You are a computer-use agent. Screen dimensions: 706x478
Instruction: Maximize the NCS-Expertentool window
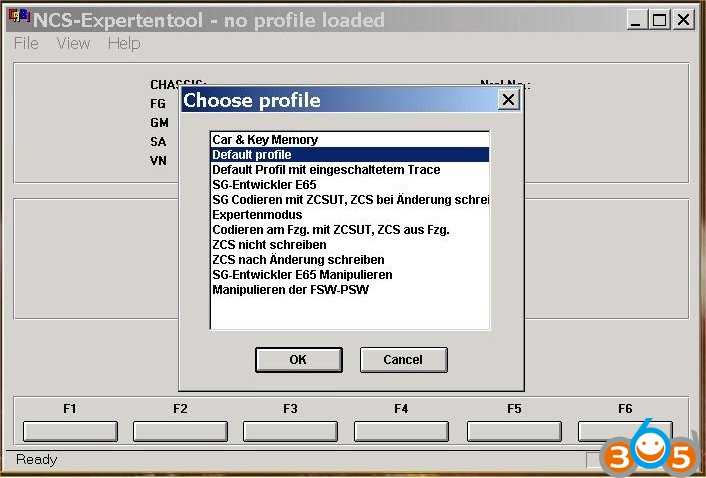tap(659, 19)
